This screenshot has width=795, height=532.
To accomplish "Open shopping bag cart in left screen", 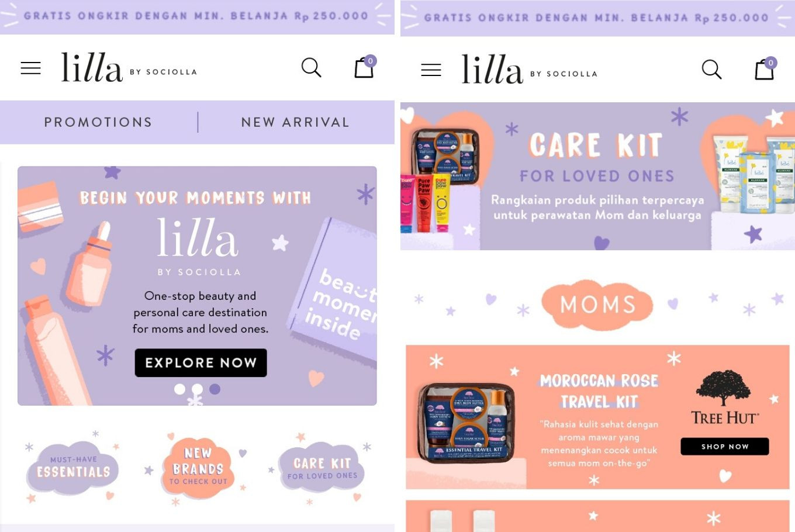I will coord(365,67).
